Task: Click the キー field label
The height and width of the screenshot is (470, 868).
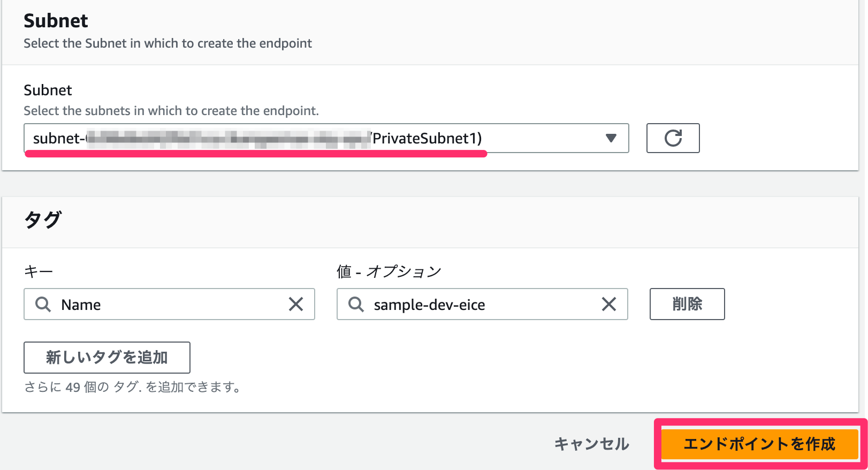Action: tap(39, 271)
